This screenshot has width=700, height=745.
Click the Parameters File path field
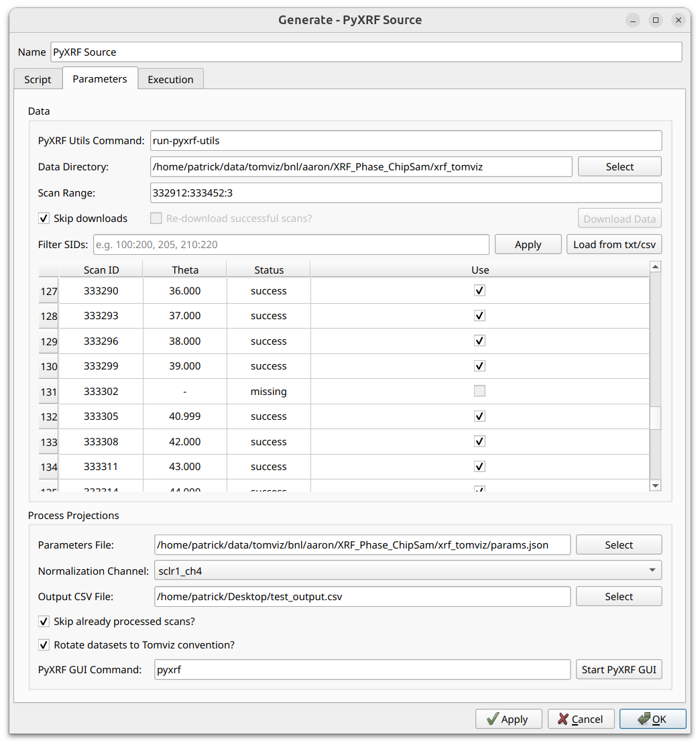point(362,545)
